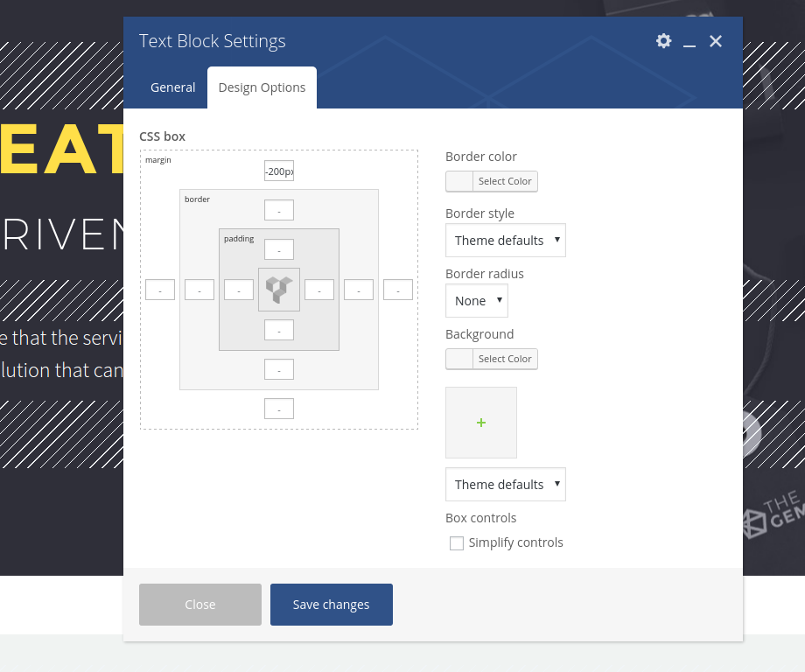The height and width of the screenshot is (672, 805).
Task: Select the Design Options tab
Action: (x=262, y=87)
